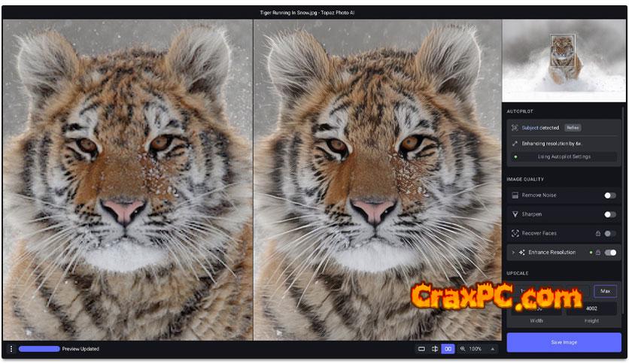Select the Max upscale button
The width and height of the screenshot is (629, 364).
coord(605,292)
